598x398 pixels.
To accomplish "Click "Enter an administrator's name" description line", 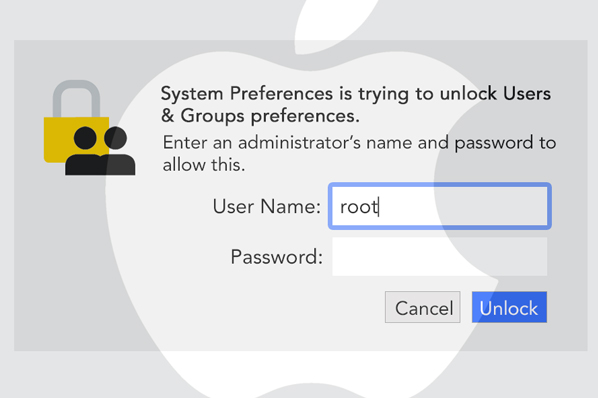I will pos(359,143).
